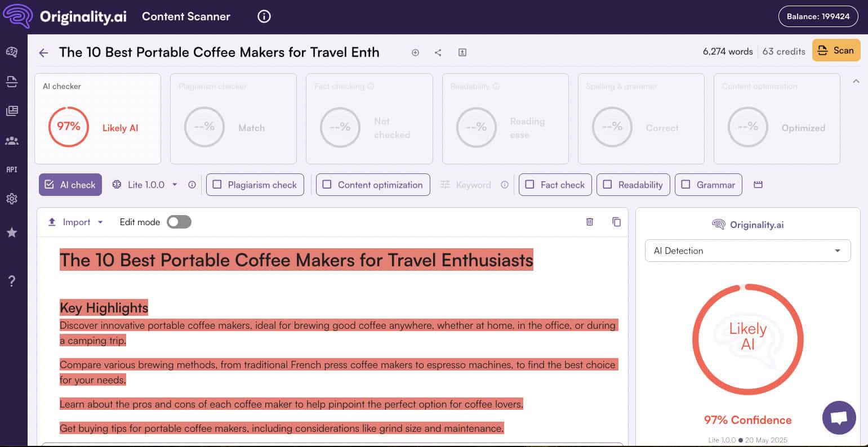This screenshot has height=447, width=868.
Task: Open the Import dropdown
Action: pos(75,222)
